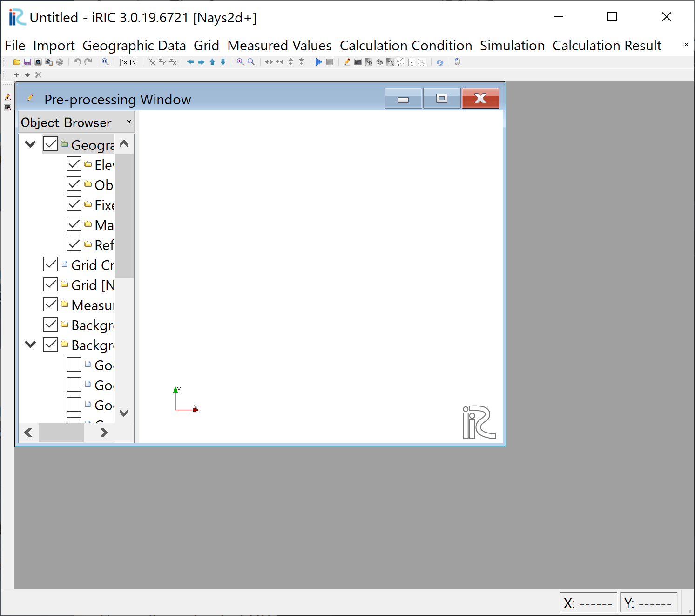
Task: Open the solver console icon
Action: (358, 62)
